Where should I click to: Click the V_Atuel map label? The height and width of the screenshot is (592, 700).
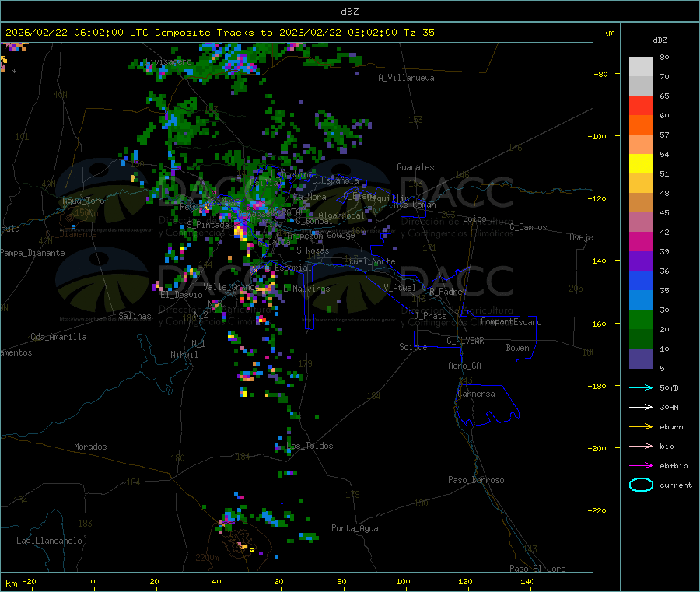click(400, 288)
